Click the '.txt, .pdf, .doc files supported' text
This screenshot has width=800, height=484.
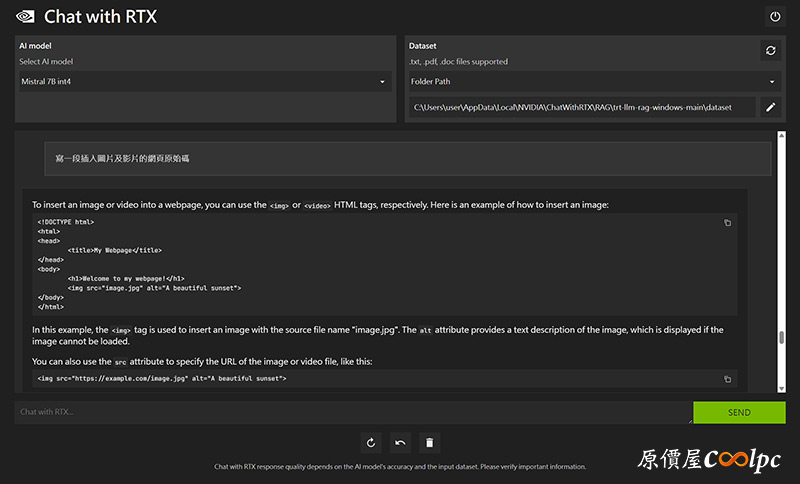(458, 62)
